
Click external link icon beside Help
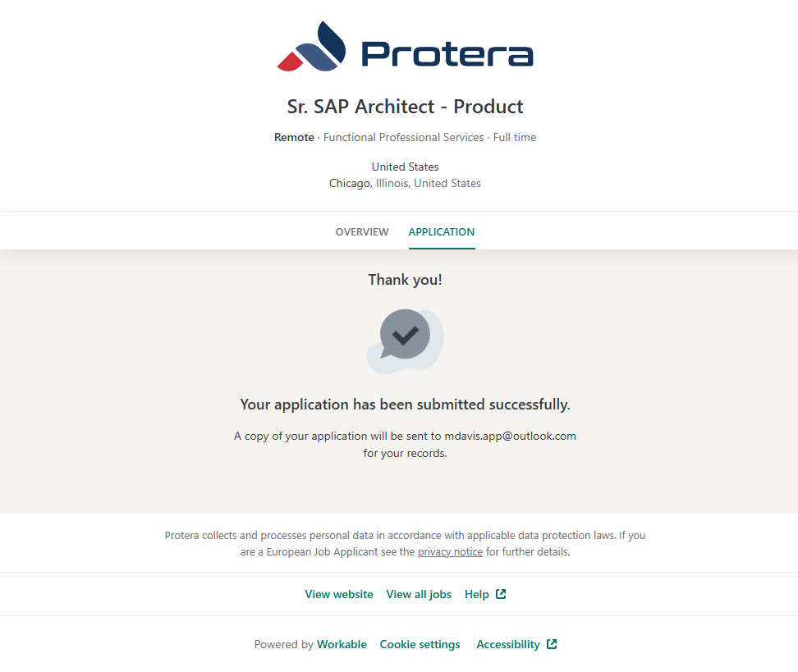pos(501,594)
